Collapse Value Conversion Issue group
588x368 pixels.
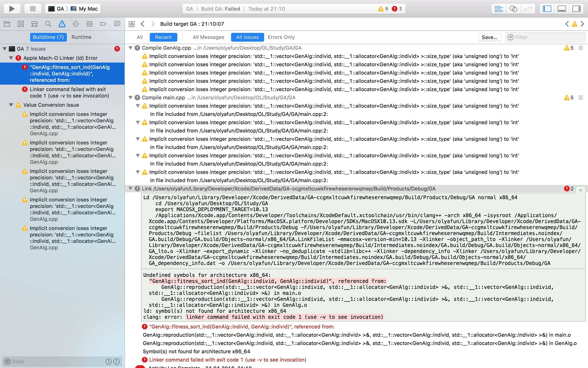pos(11,105)
